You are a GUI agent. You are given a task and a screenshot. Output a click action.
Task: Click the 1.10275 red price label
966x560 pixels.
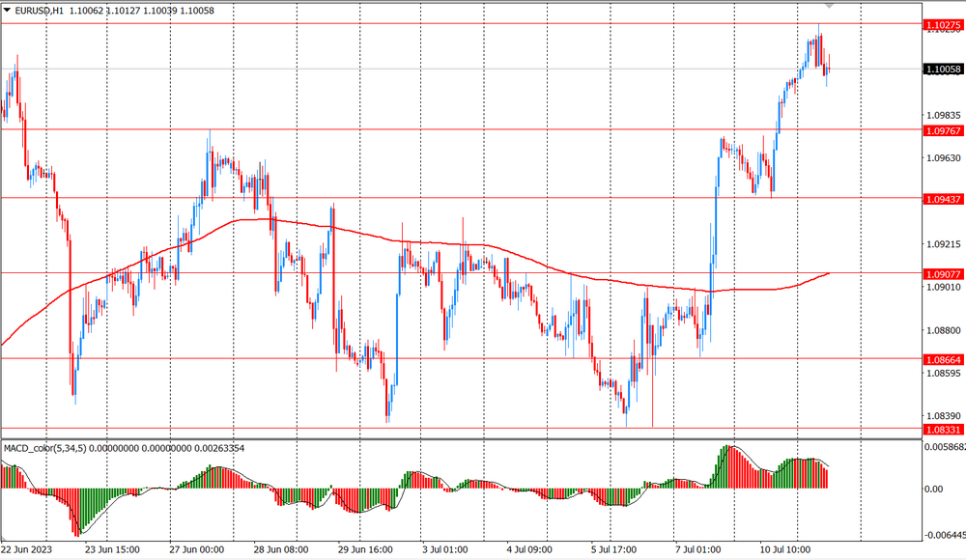coord(942,24)
